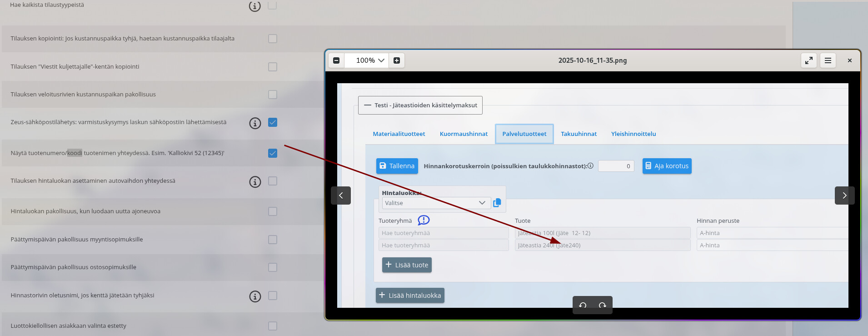Toggle fullscreen in the image viewer
This screenshot has height=336, width=868.
(809, 60)
